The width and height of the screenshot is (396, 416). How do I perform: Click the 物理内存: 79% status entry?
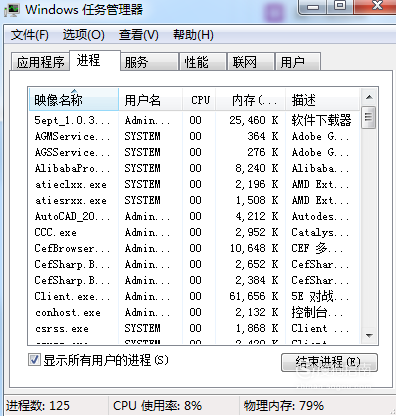(x=284, y=406)
